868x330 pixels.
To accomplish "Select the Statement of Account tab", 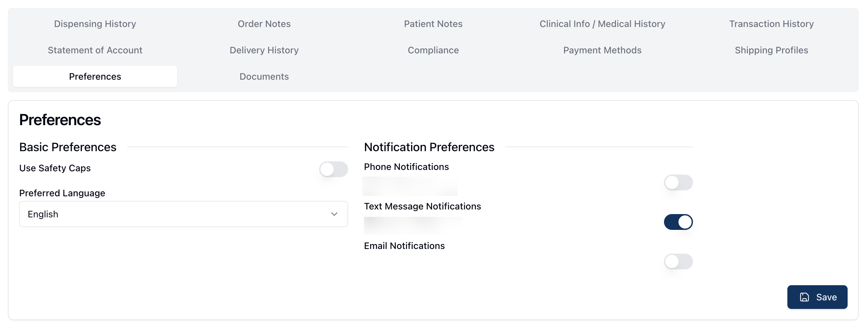I will pyautogui.click(x=95, y=50).
